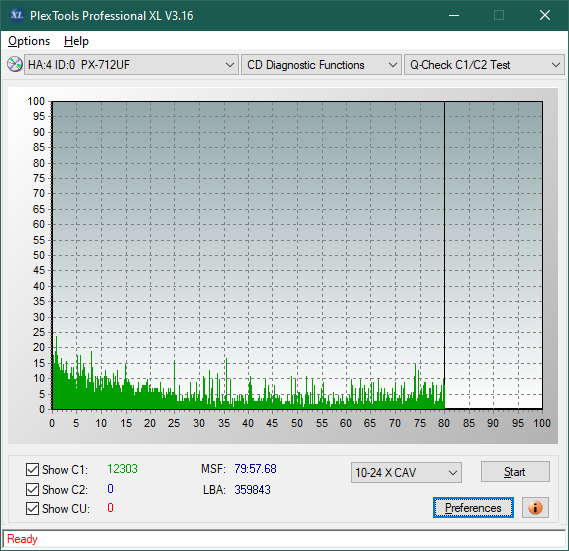
Task: Uncheck the Show C1 checkbox
Action: [x=32, y=469]
